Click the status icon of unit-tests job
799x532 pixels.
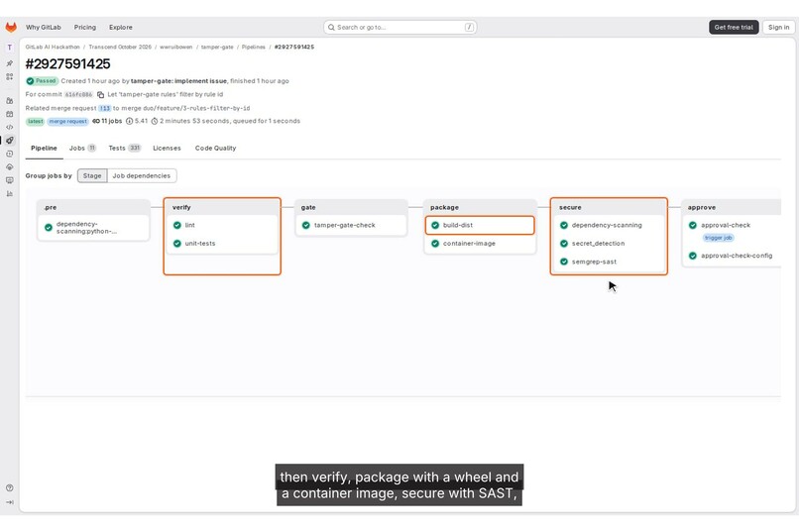coord(176,244)
